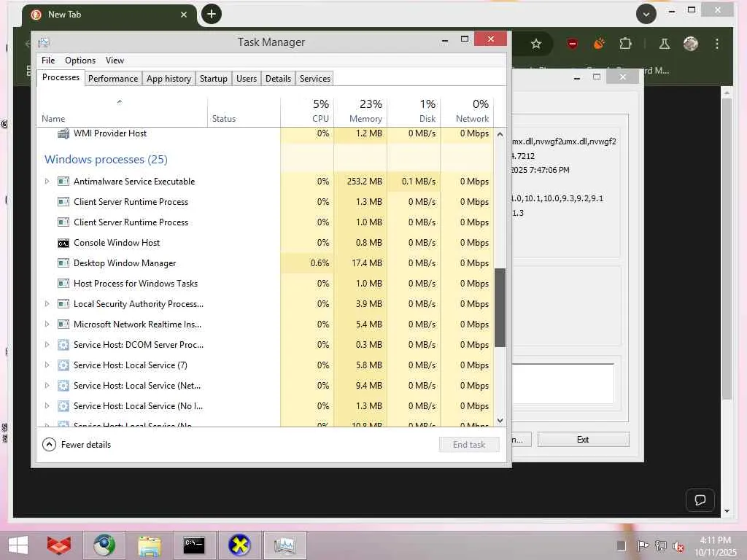This screenshot has width=747, height=560.
Task: Open orange extension icon in browser toolbar
Action: click(599, 44)
